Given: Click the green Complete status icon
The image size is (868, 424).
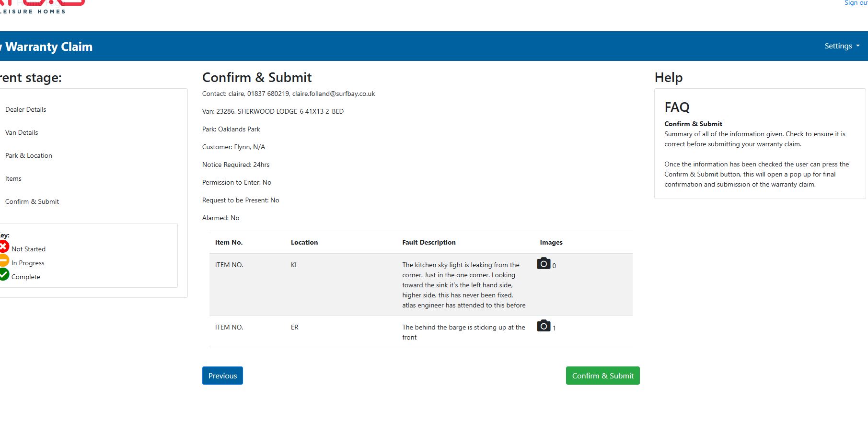Looking at the screenshot, I should pyautogui.click(x=4, y=274).
